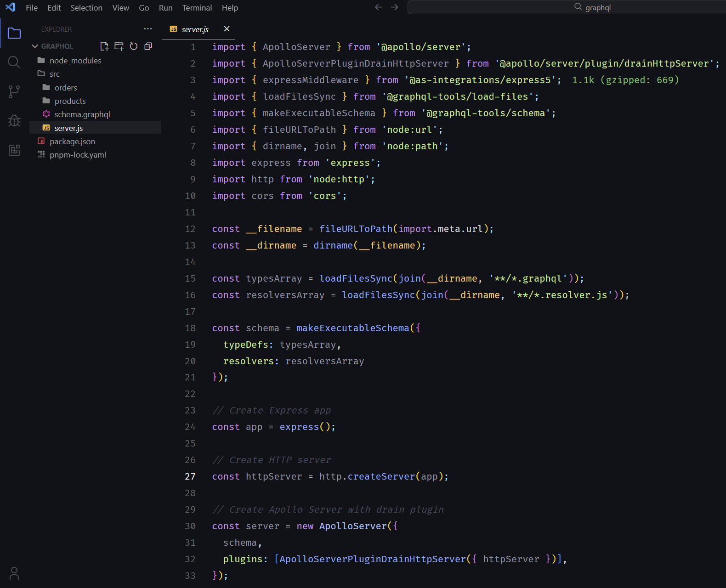This screenshot has width=726, height=588.
Task: Click the 'typeDefs' property on line 19
Action: click(246, 345)
